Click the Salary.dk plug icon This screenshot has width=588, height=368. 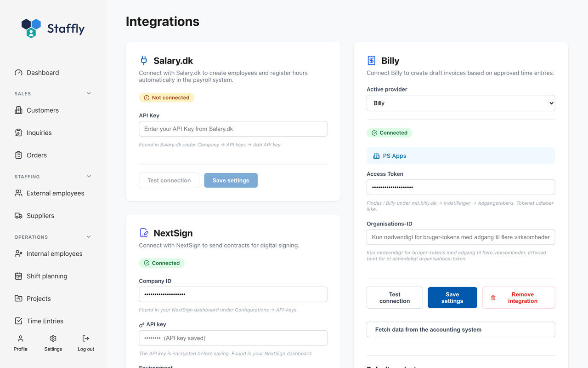coord(144,60)
